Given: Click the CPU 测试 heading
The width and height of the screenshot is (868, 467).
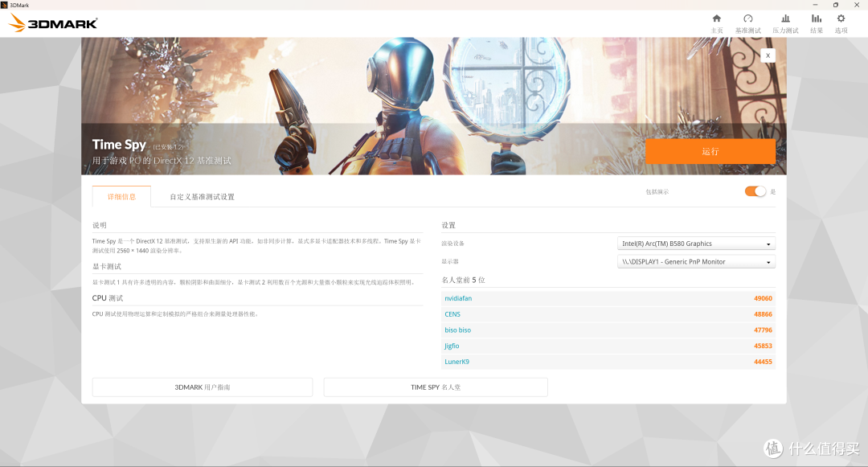Looking at the screenshot, I should coord(108,298).
